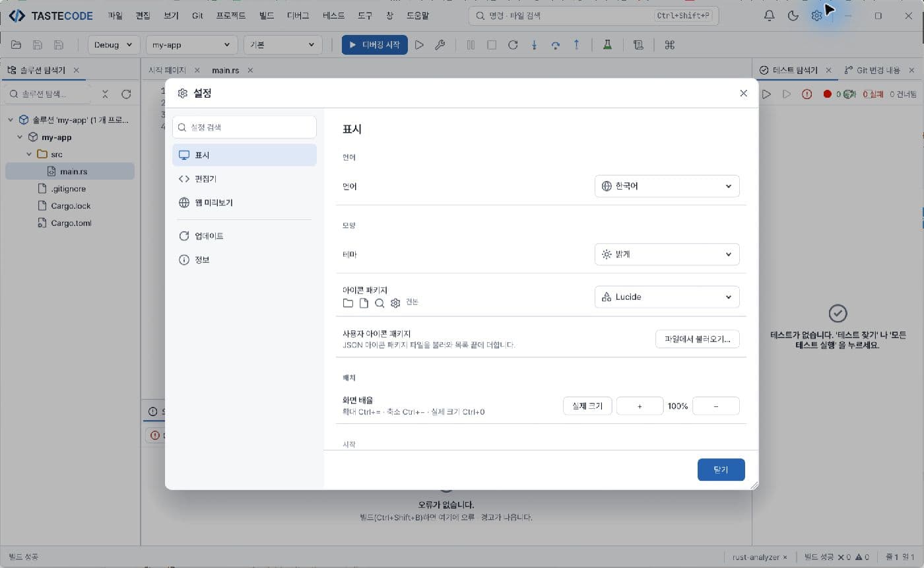Screen dimensions: 924x568
Task: Open the Git menu
Action: click(197, 16)
